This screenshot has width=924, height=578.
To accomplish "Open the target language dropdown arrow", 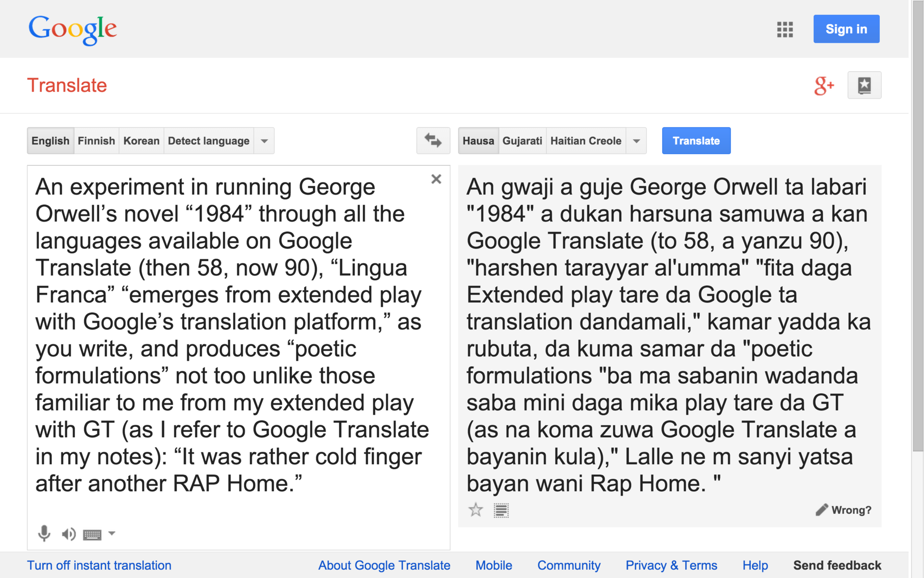I will pyautogui.click(x=636, y=141).
